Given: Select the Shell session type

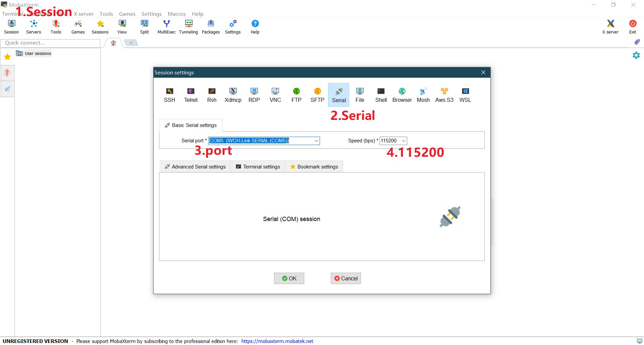Looking at the screenshot, I should (x=381, y=95).
